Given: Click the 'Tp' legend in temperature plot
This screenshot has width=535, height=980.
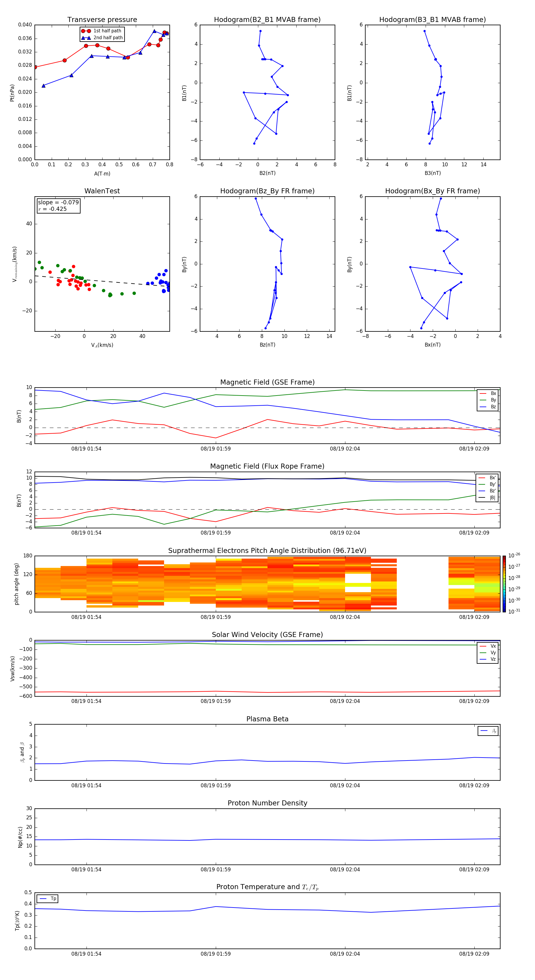Looking at the screenshot, I should click(x=48, y=899).
